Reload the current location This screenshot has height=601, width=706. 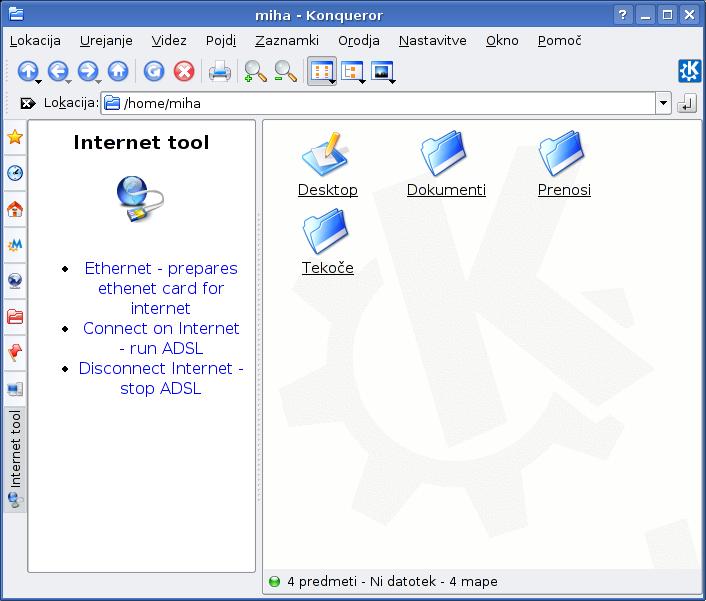[154, 71]
